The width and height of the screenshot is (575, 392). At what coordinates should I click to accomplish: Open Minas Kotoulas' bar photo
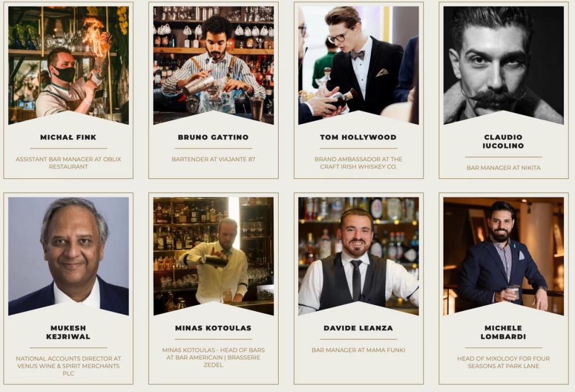213,256
